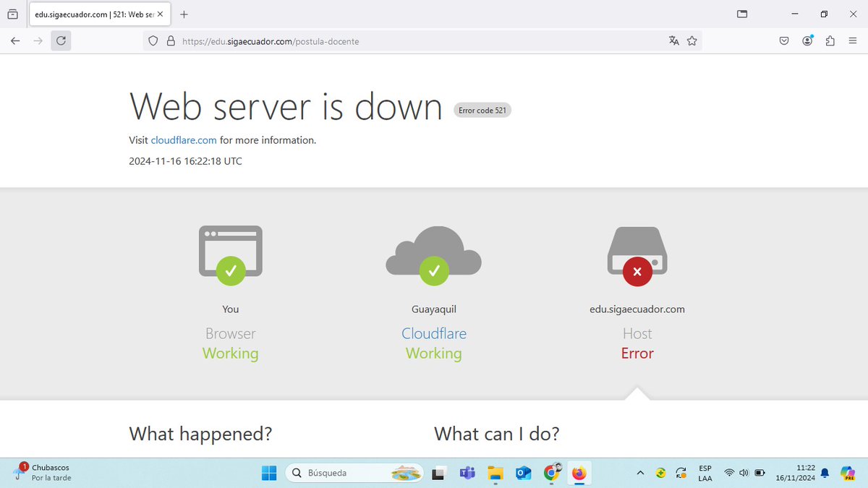Open Google Chrome from the taskbar

(552, 473)
